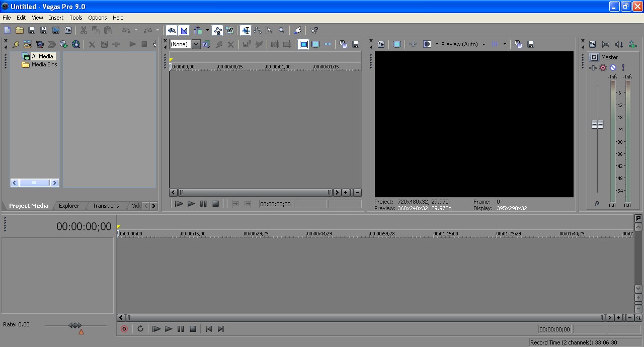The width and height of the screenshot is (644, 347).
Task: Click the Master volume fader handle
Action: pyautogui.click(x=597, y=124)
